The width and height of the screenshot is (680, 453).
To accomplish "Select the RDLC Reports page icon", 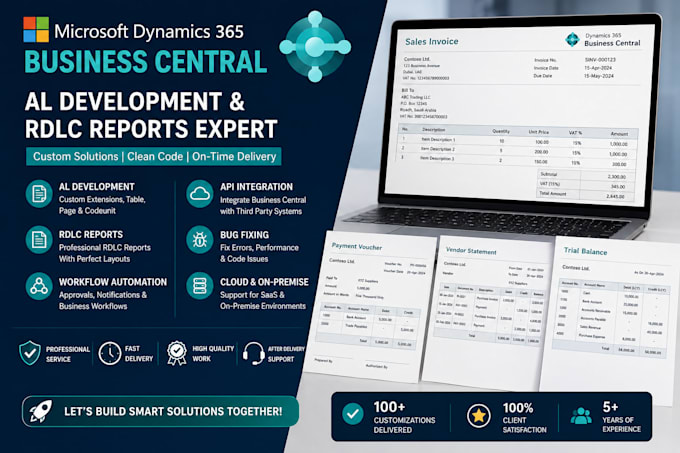I will point(39,240).
